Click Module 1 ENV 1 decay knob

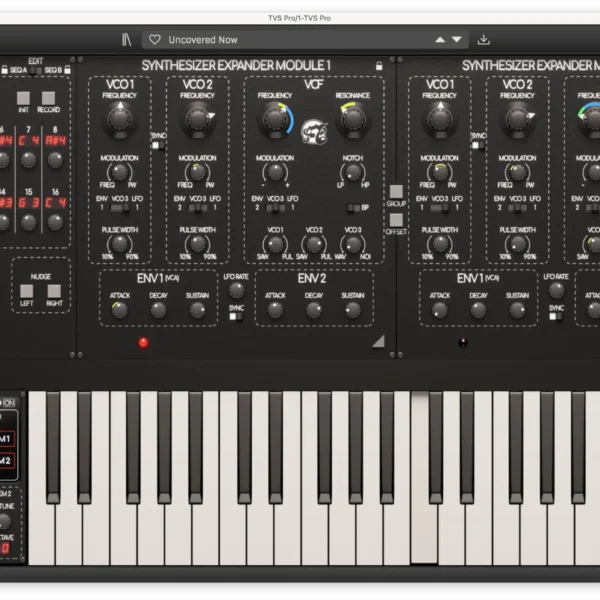click(x=158, y=310)
